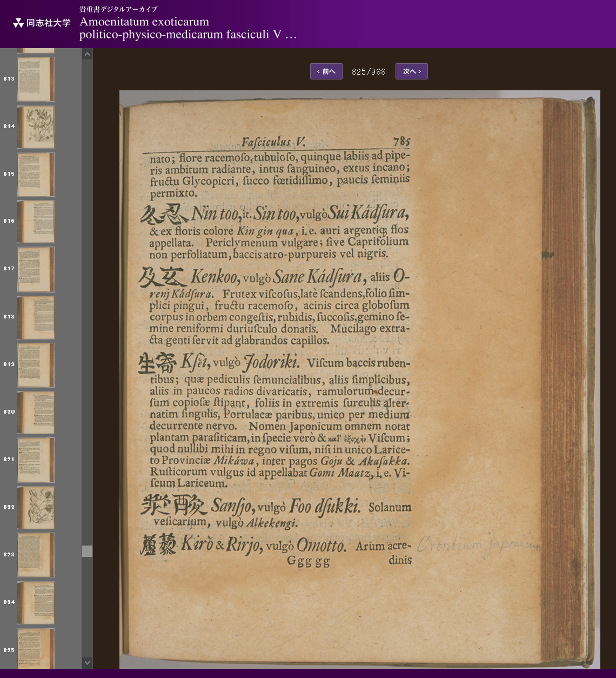Open page 814 botanical illustration thumbnail
Screen dimensions: 616x678
36,127
